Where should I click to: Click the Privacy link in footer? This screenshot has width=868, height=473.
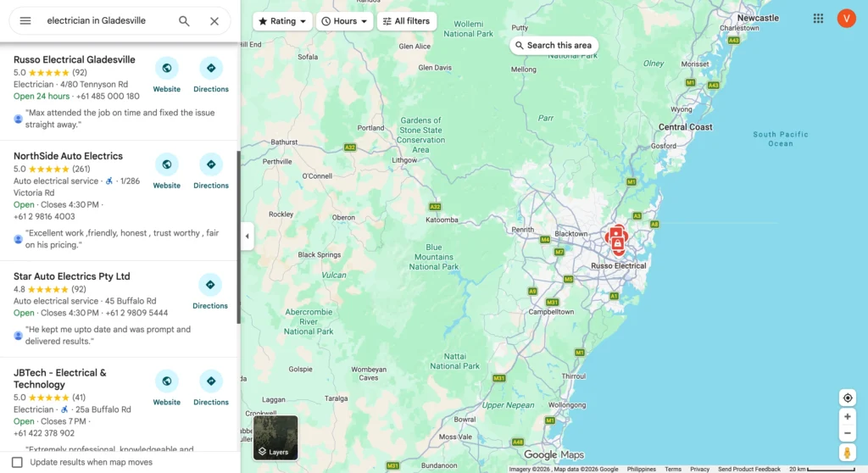tap(699, 469)
